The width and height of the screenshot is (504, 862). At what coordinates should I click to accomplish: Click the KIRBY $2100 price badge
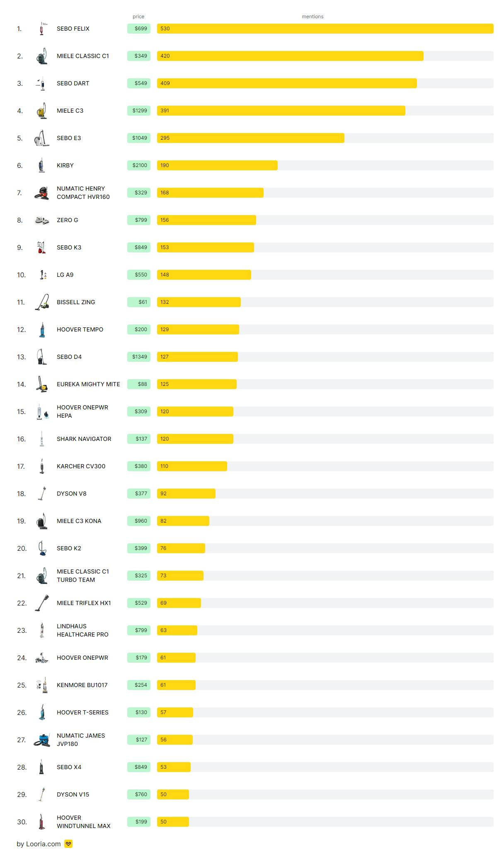coord(139,165)
